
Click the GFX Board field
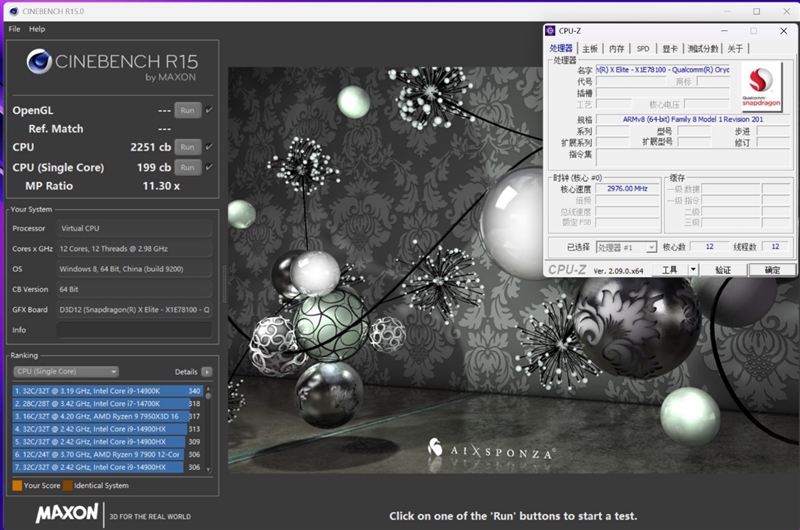click(134, 310)
